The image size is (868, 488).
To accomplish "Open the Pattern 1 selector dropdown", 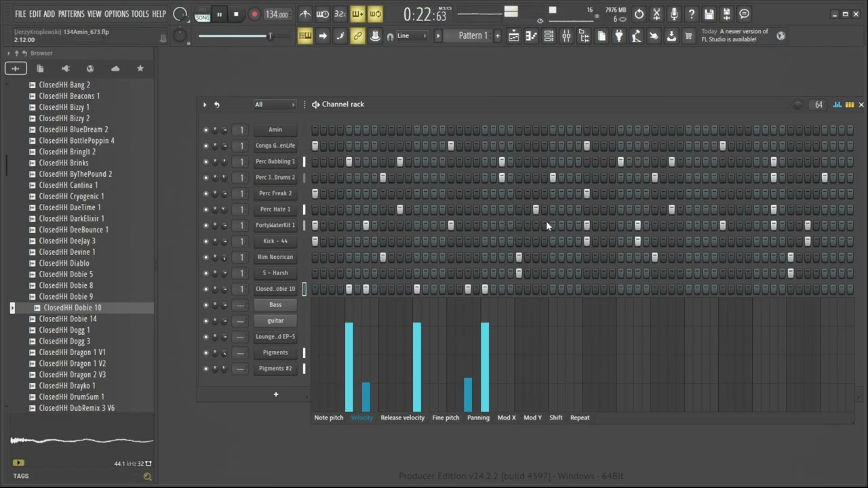I will click(x=473, y=36).
